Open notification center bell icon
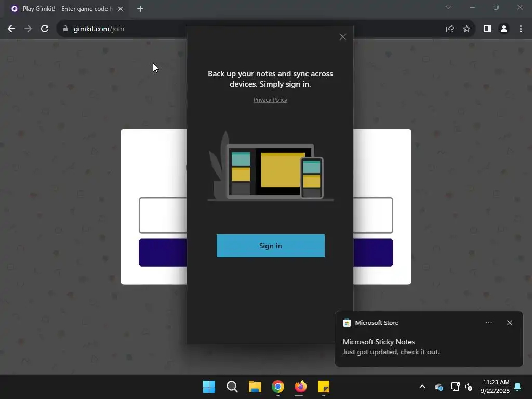The image size is (532, 399). pyautogui.click(x=518, y=387)
